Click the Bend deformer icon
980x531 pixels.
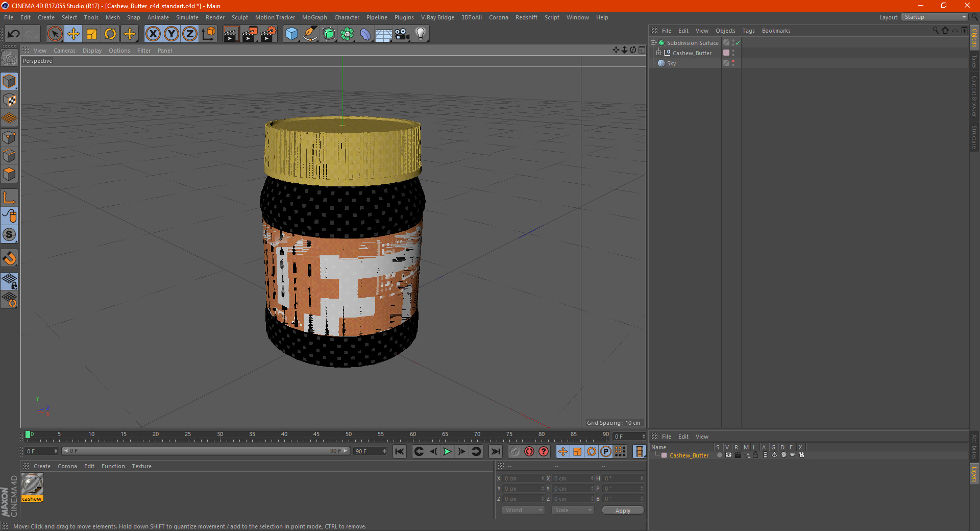pos(365,34)
